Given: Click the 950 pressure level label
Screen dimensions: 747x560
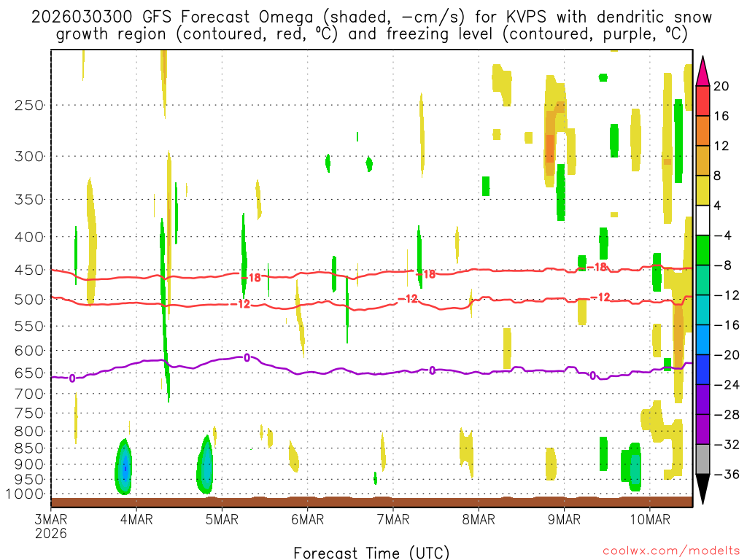Looking at the screenshot, I should (29, 480).
